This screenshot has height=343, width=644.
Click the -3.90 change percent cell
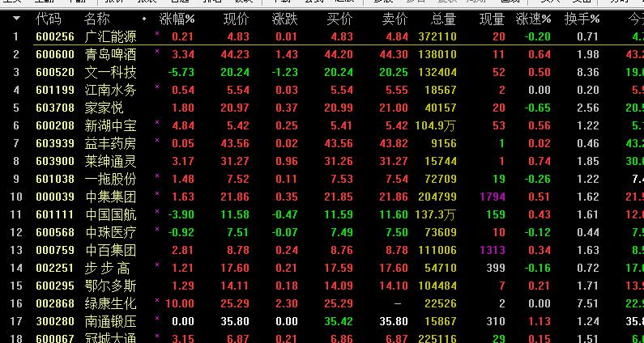[x=181, y=214]
